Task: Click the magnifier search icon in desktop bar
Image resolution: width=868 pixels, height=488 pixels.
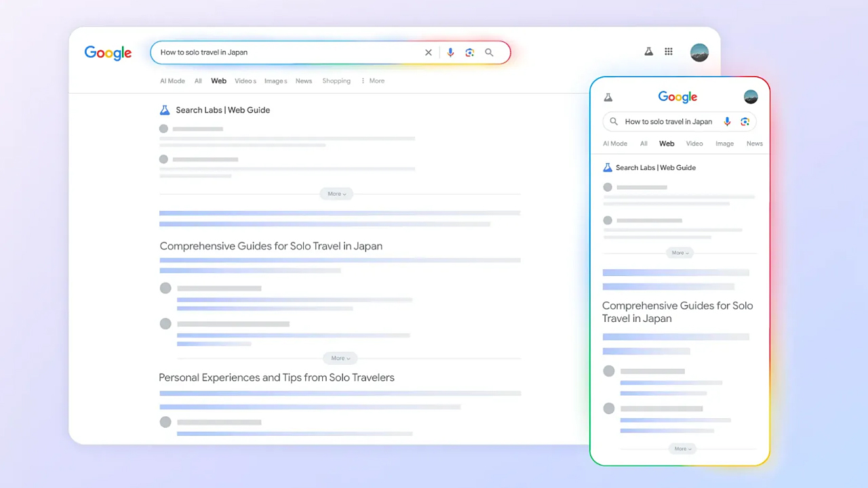Action: coord(489,52)
